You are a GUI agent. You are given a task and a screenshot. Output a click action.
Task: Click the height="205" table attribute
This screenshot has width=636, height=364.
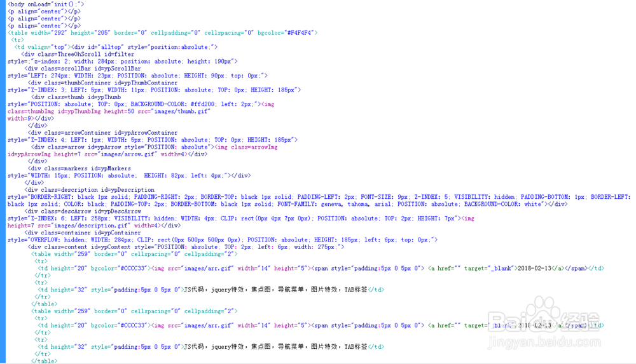[x=90, y=33]
